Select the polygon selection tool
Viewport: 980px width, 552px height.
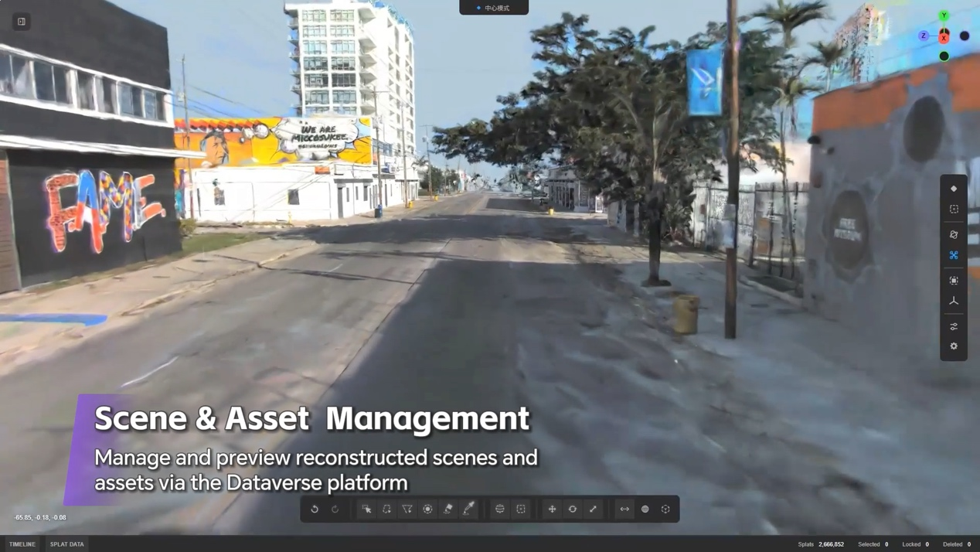click(407, 509)
